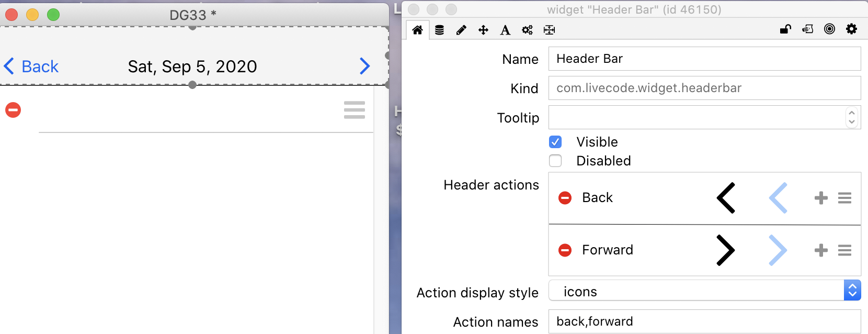
Task: Click the forward chevron in DG33 header
Action: pyautogui.click(x=365, y=66)
